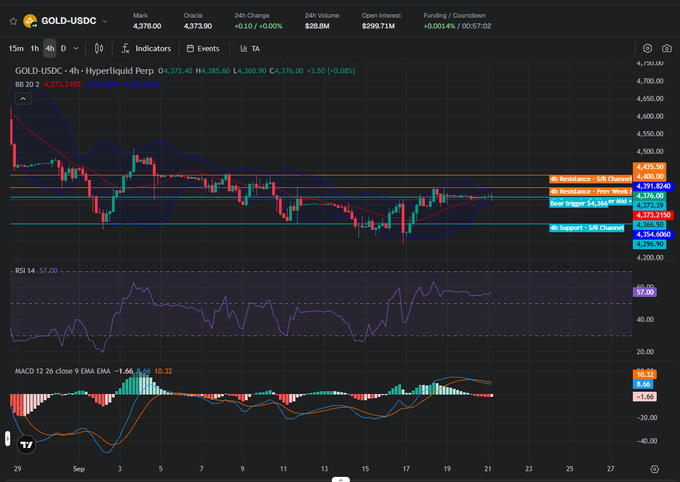Click the Sep date label on time axis

pos(79,469)
